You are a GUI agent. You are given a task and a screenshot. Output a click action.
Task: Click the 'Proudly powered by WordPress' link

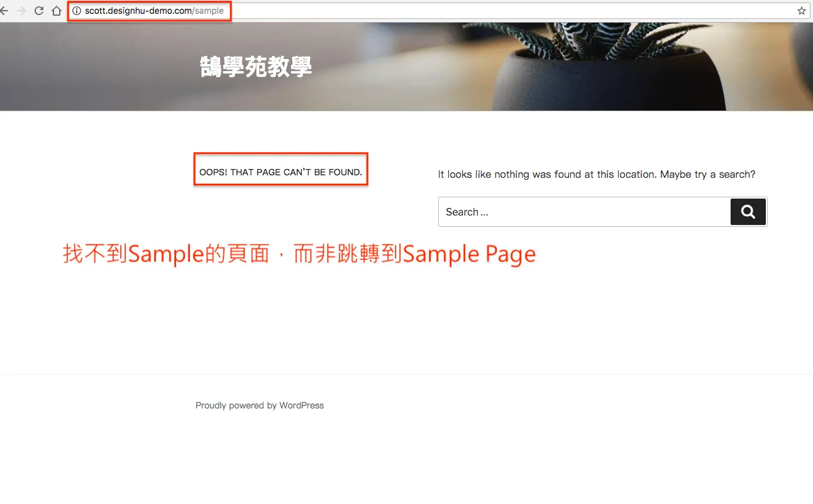(x=260, y=405)
